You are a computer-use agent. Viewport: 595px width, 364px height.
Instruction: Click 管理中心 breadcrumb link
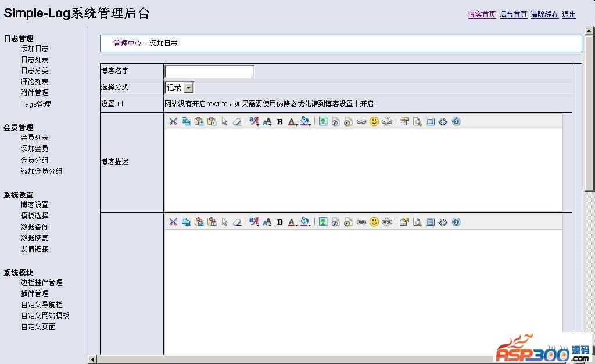127,43
